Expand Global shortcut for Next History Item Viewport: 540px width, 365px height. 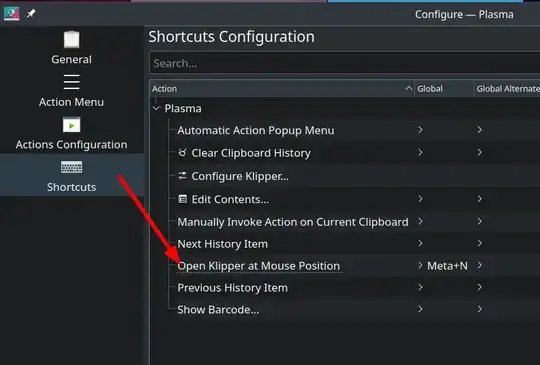click(x=420, y=243)
